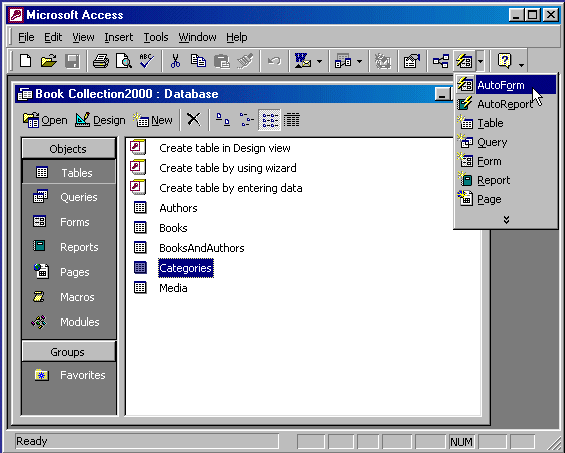Print using the printer icon
The width and height of the screenshot is (565, 453).
point(101,61)
